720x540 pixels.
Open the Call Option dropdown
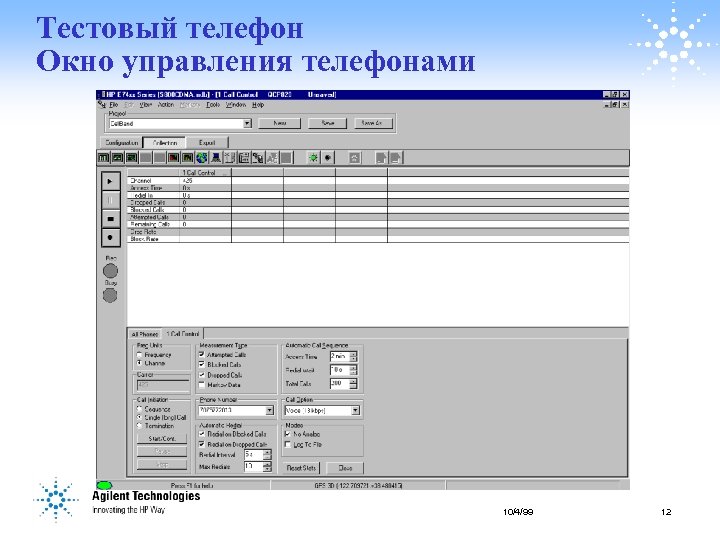(x=356, y=411)
